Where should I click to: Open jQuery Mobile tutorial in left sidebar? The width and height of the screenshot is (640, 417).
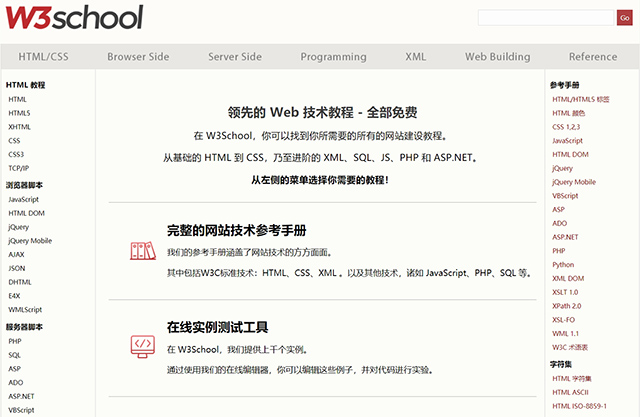[30, 241]
